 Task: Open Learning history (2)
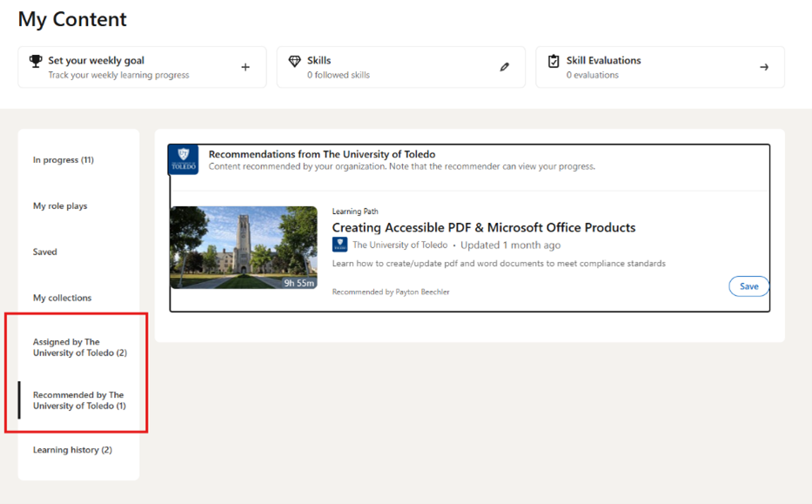pos(72,450)
